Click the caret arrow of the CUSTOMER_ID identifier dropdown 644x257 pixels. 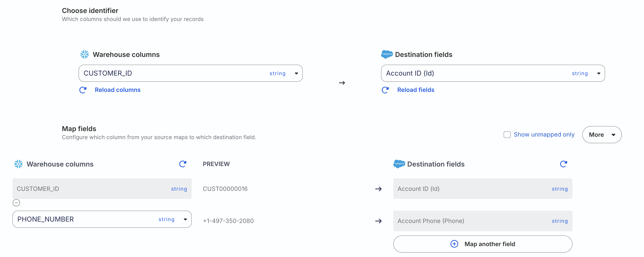(296, 73)
